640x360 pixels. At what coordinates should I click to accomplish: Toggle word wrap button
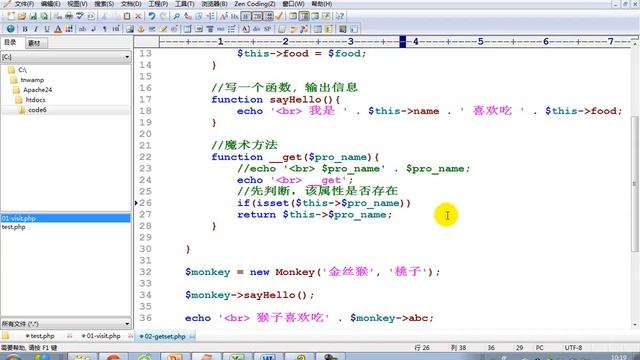point(246,16)
